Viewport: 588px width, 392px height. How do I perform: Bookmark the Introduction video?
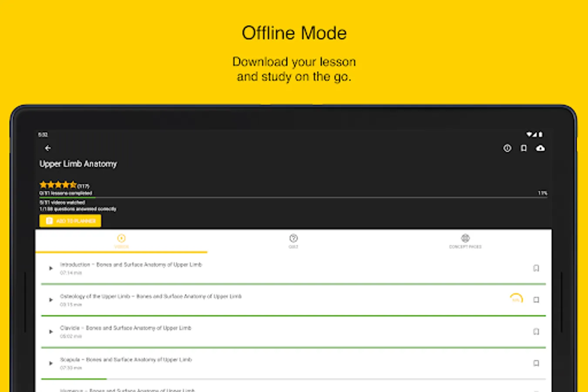click(x=537, y=268)
